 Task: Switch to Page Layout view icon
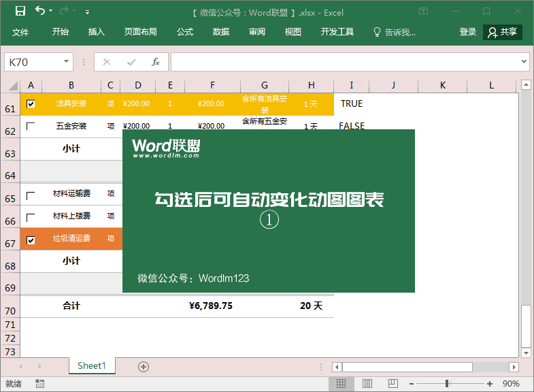pyautogui.click(x=367, y=384)
